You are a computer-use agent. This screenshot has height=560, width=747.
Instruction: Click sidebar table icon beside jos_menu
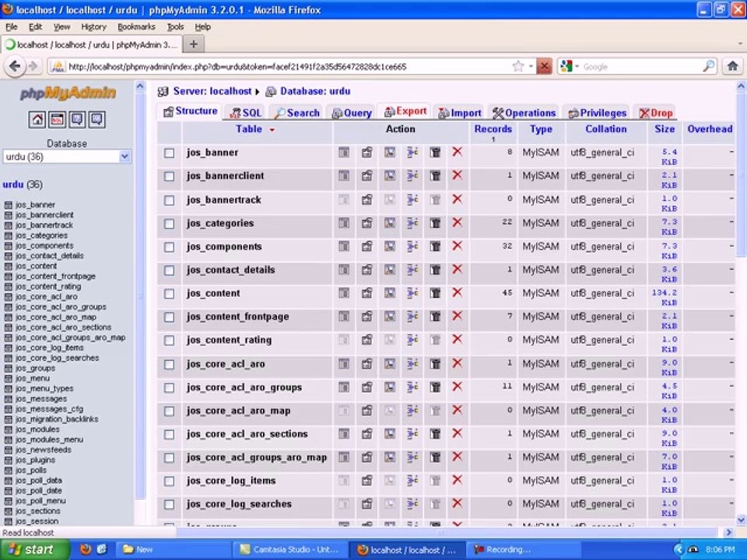[x=8, y=378]
